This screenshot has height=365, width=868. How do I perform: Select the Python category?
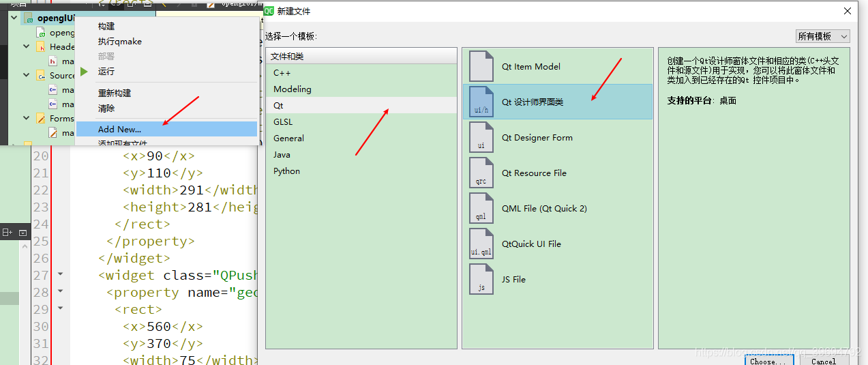pos(361,171)
